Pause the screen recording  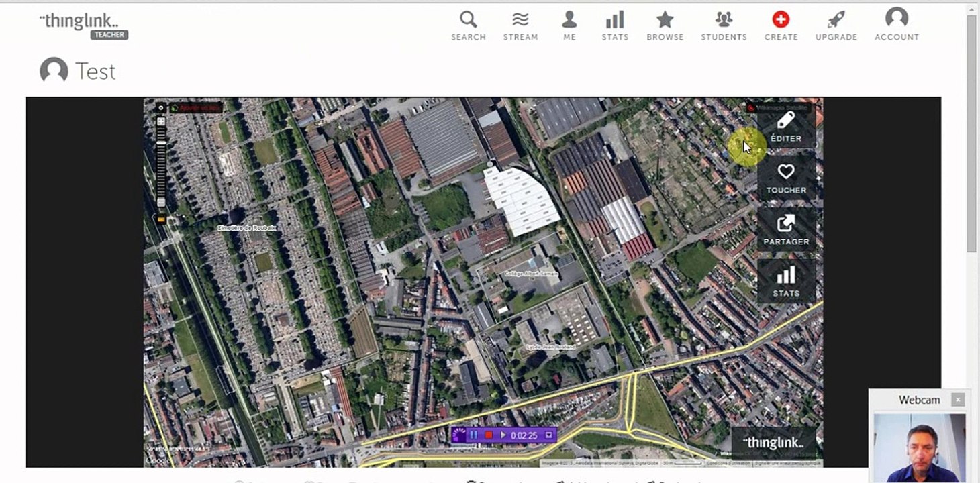coord(474,435)
